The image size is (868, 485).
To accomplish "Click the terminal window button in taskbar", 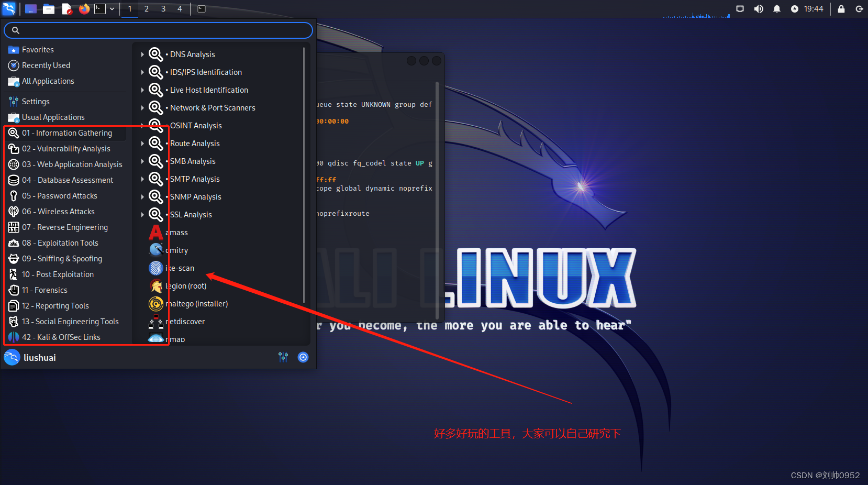I will pos(202,9).
